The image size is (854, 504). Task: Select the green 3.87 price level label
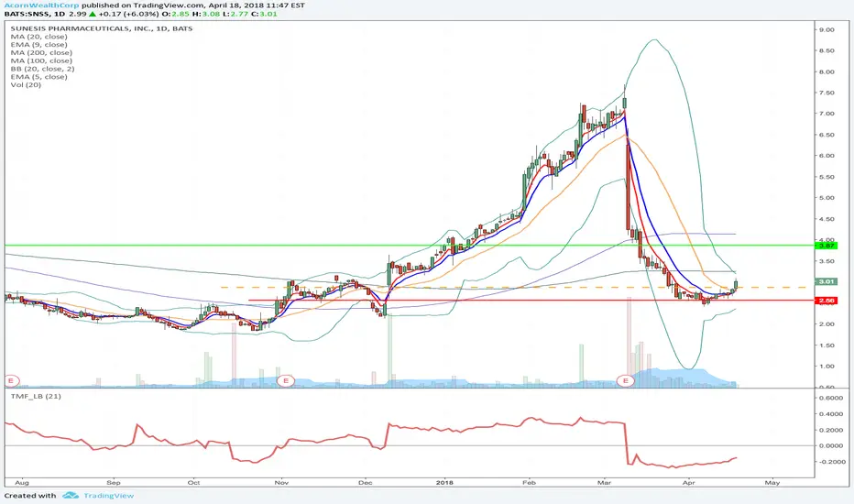tap(827, 246)
